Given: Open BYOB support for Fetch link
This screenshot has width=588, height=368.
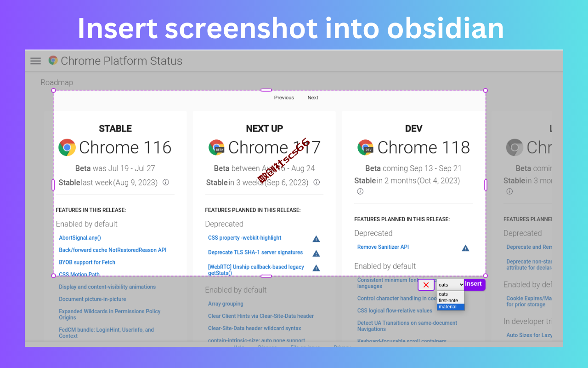Looking at the screenshot, I should (87, 262).
